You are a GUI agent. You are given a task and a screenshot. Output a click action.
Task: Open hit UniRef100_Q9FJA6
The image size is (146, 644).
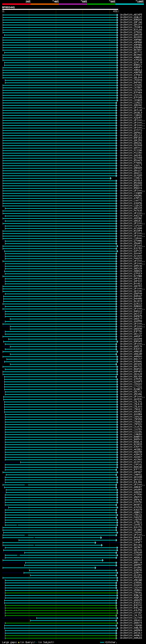[x=131, y=22]
